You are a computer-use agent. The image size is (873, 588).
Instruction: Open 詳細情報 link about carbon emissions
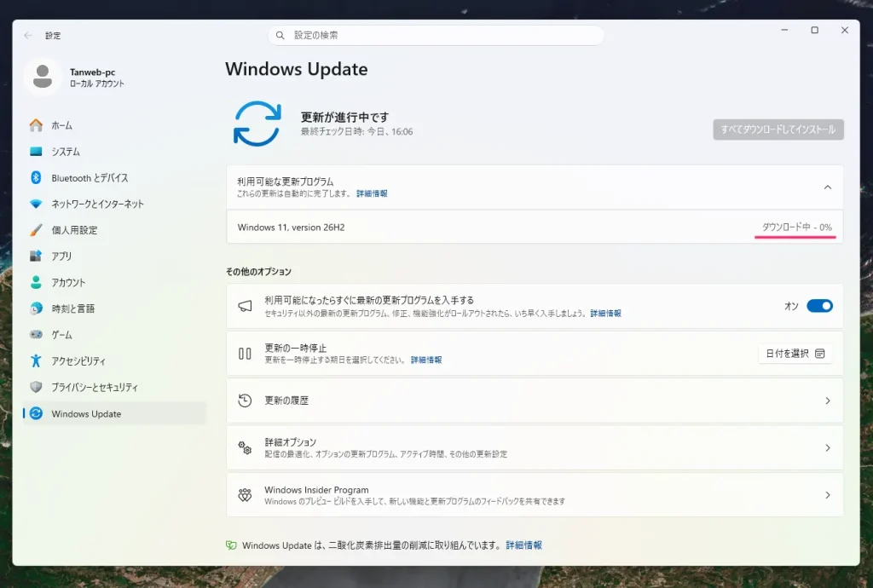pyautogui.click(x=524, y=545)
